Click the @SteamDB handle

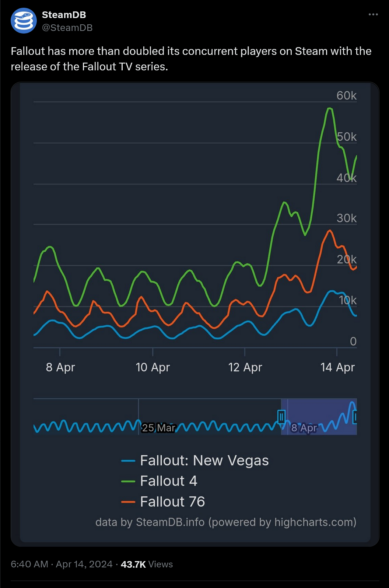point(67,27)
